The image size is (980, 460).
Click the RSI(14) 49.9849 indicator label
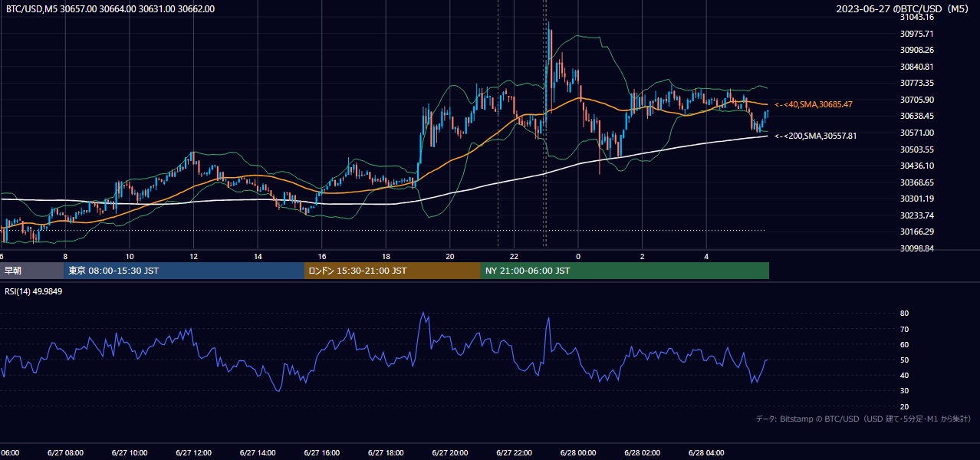tap(34, 291)
